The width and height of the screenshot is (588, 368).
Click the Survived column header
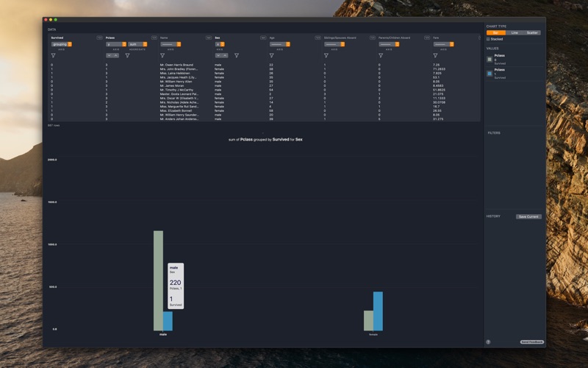(57, 38)
